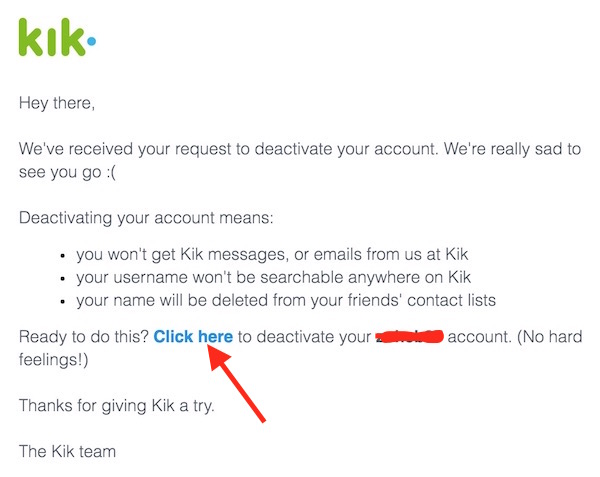The image size is (600, 477).
Task: Select bullet about friends' contact lists
Action: (286, 300)
